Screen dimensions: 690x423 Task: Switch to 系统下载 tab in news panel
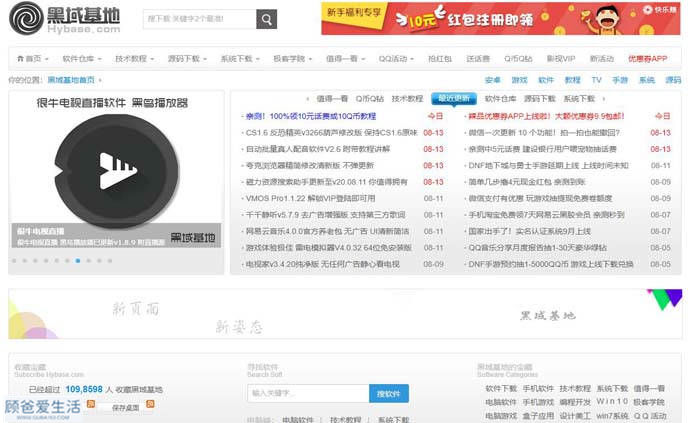click(580, 99)
